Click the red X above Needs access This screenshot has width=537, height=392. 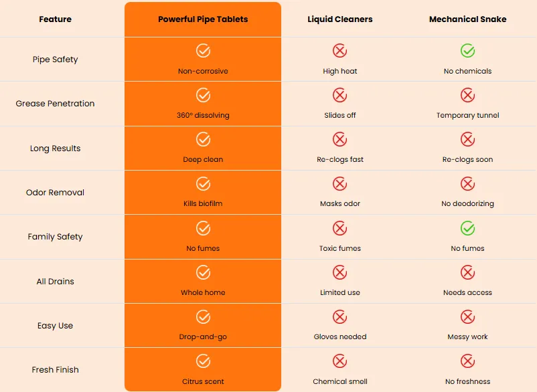point(467,273)
